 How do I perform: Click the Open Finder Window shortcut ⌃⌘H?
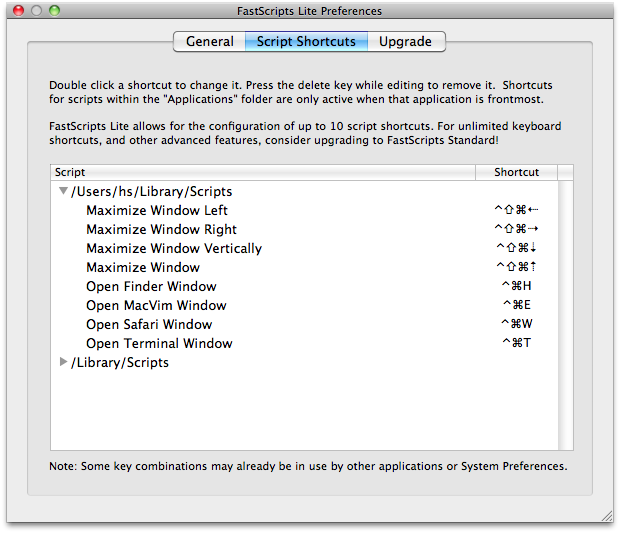coord(516,286)
